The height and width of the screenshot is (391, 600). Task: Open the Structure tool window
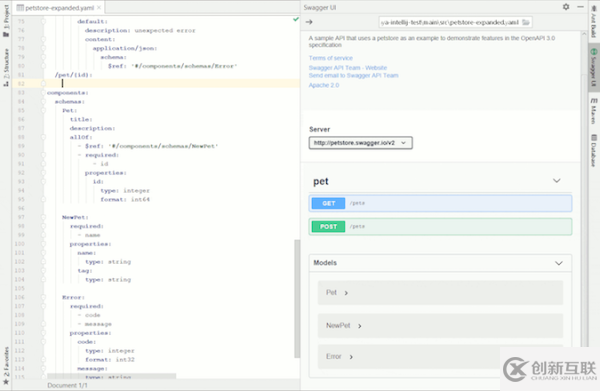click(x=6, y=67)
